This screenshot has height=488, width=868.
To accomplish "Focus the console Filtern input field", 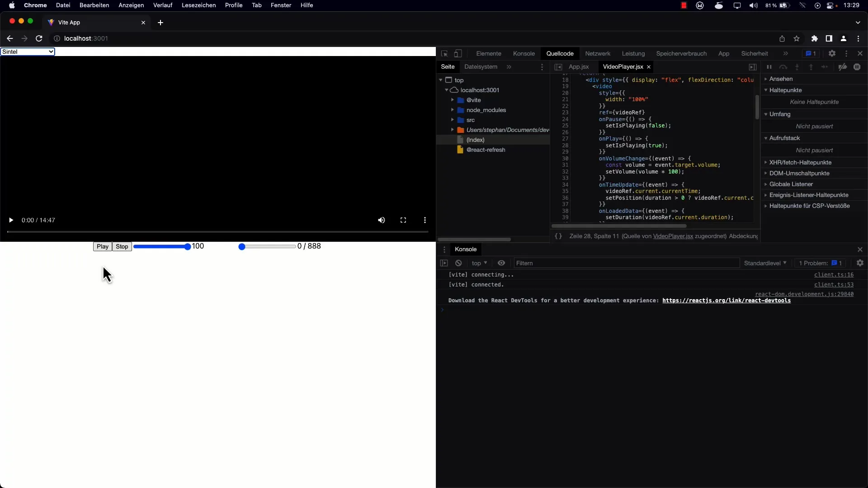I will (x=626, y=263).
